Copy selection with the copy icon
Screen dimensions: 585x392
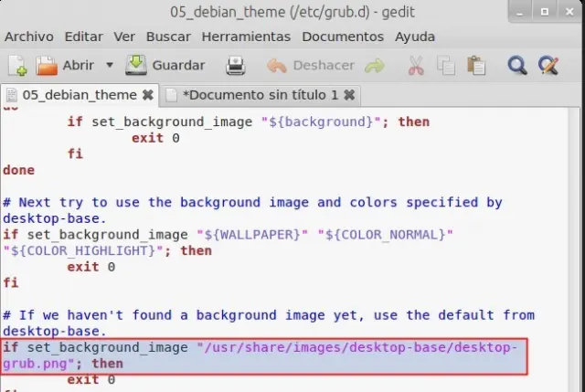pos(446,66)
